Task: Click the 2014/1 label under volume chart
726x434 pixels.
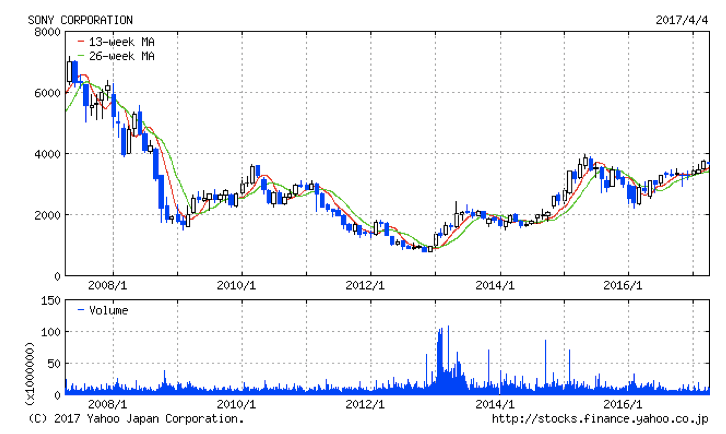Action: [x=495, y=405]
